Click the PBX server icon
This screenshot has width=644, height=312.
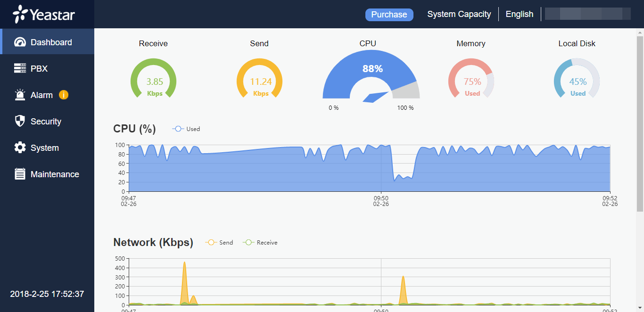tap(20, 68)
